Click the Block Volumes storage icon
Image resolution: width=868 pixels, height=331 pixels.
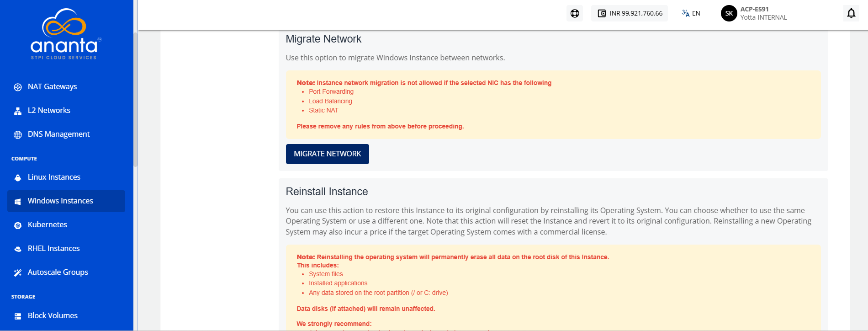pos(18,316)
